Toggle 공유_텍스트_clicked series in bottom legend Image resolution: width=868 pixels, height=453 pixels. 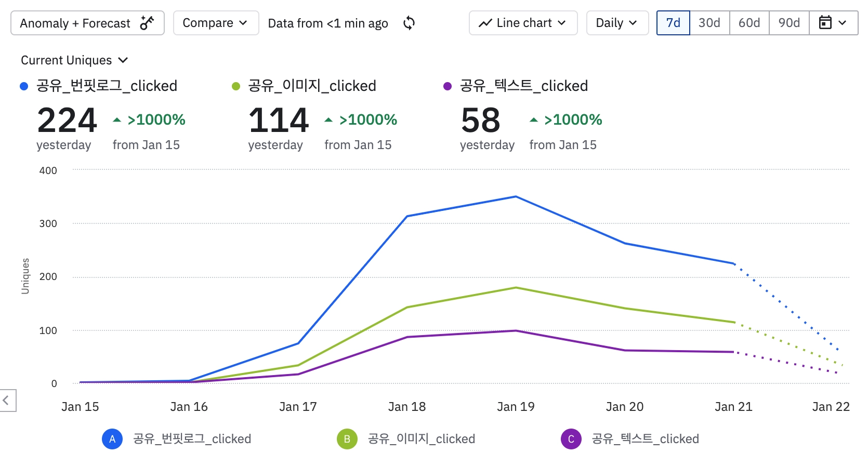(x=645, y=439)
